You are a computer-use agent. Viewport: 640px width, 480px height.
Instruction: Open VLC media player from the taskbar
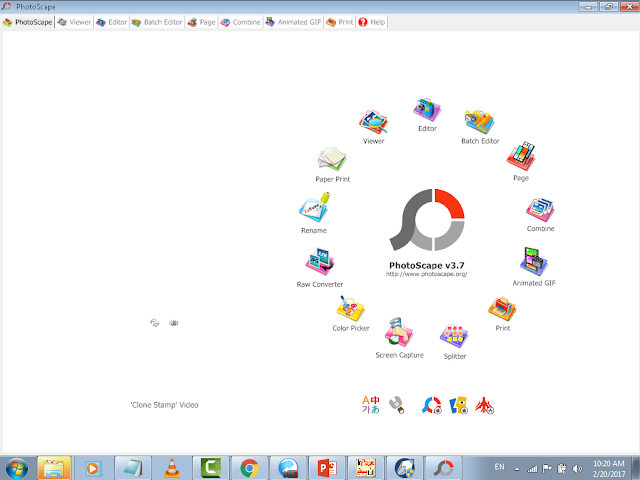(171, 468)
